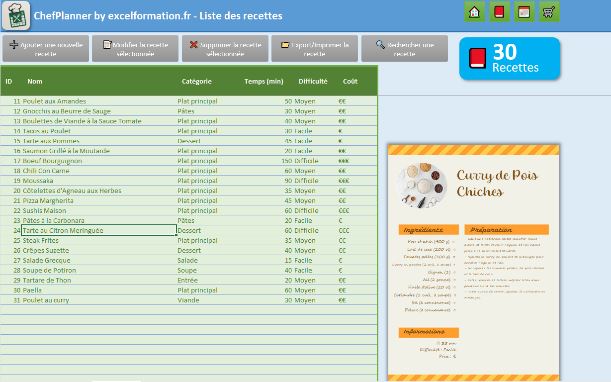Click the 30 Recettes counter badge
Viewport: 611px width, 382px height.
coord(510,58)
